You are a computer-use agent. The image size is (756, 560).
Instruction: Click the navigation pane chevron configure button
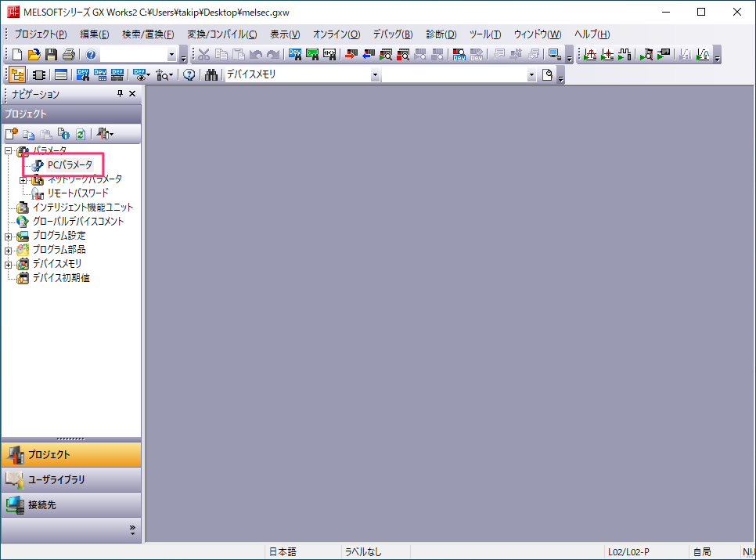[x=132, y=529]
